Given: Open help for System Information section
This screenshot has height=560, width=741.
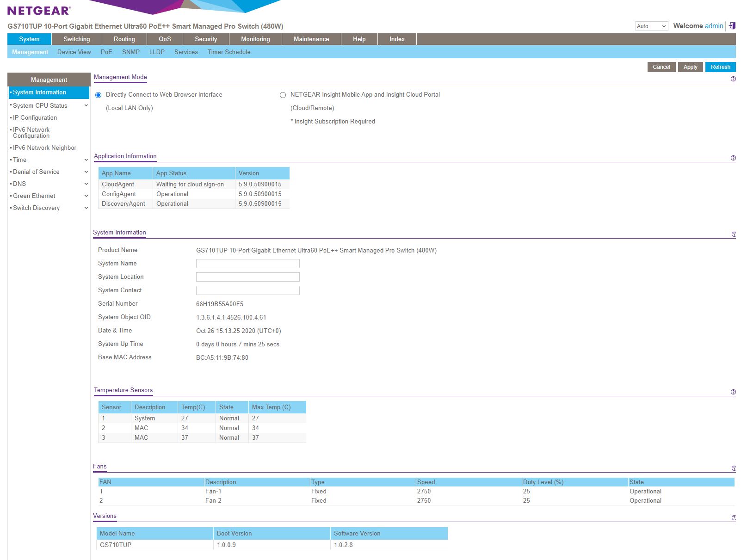Looking at the screenshot, I should 734,234.
